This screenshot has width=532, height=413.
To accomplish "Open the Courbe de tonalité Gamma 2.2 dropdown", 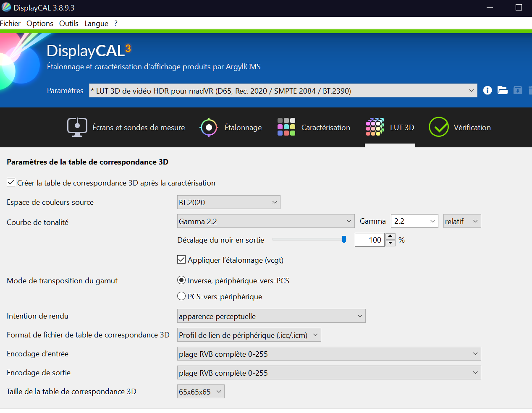I will [266, 221].
